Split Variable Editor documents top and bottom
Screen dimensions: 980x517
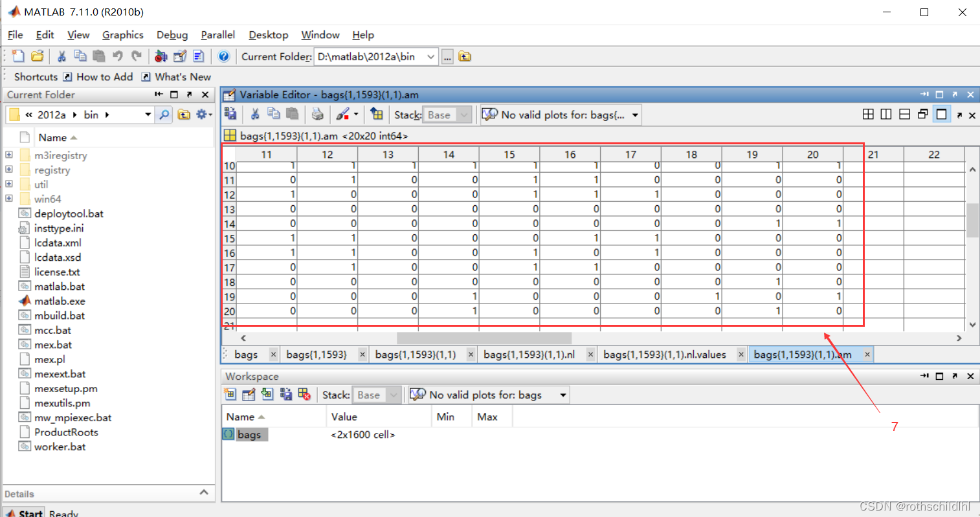pos(904,115)
